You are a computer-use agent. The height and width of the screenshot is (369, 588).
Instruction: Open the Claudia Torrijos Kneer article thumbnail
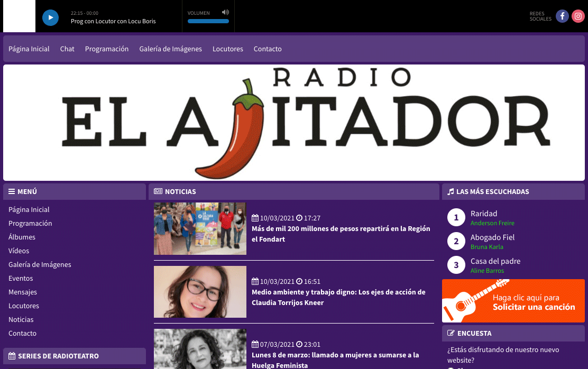tap(200, 292)
